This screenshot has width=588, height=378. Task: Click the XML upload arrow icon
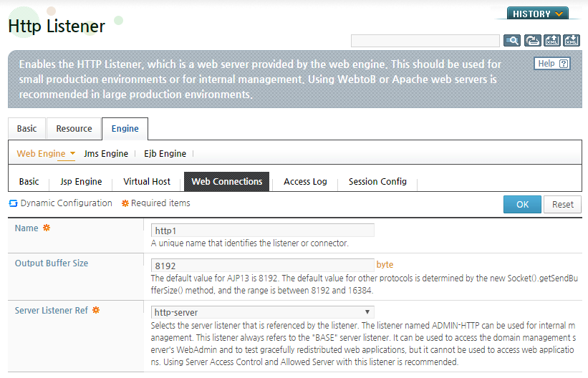(552, 41)
